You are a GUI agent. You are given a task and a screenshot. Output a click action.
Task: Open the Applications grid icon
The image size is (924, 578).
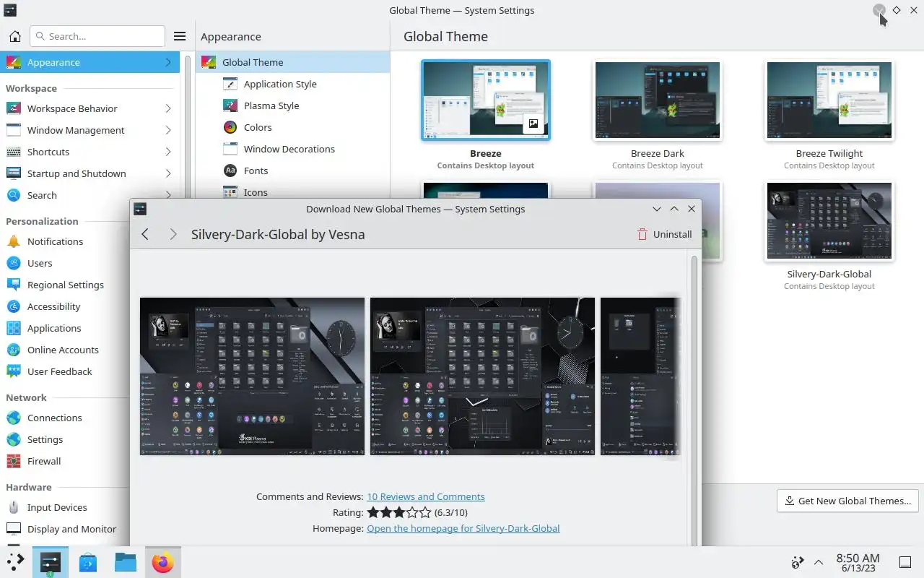click(x=14, y=328)
